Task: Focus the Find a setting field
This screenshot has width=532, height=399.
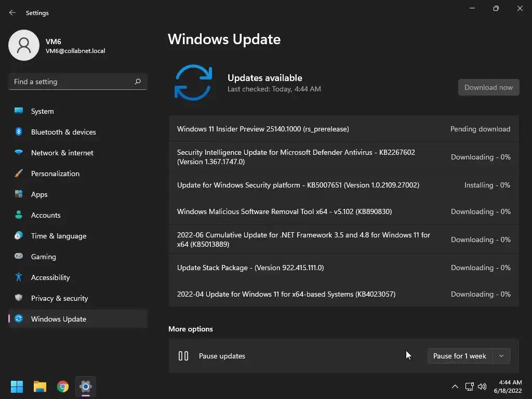Action: pyautogui.click(x=78, y=82)
